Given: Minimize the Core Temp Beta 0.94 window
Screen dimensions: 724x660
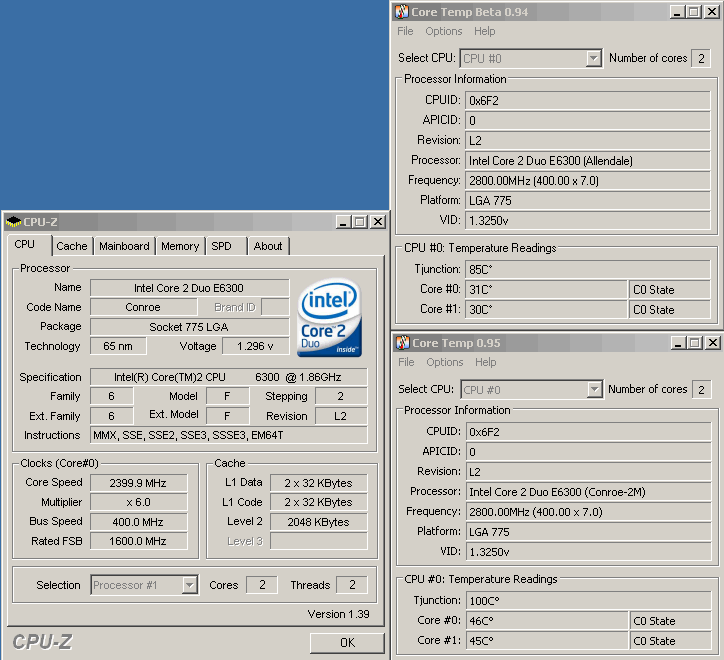Looking at the screenshot, I should [x=677, y=12].
